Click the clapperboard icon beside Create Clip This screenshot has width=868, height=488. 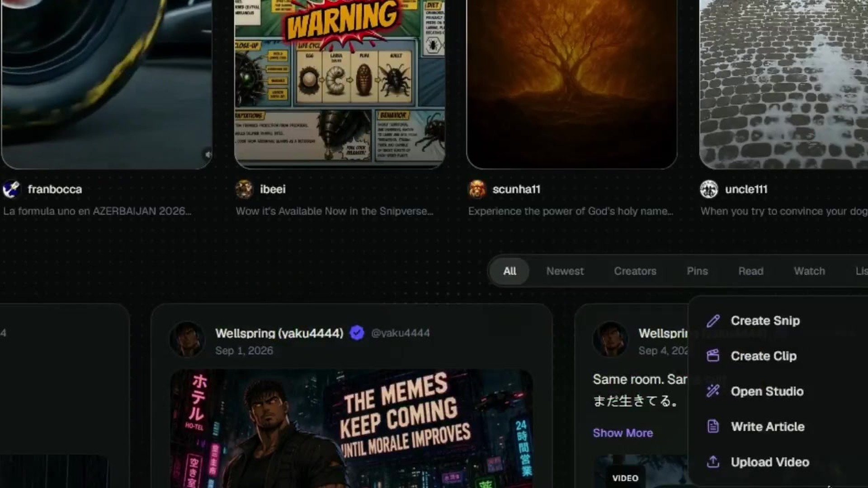point(713,356)
